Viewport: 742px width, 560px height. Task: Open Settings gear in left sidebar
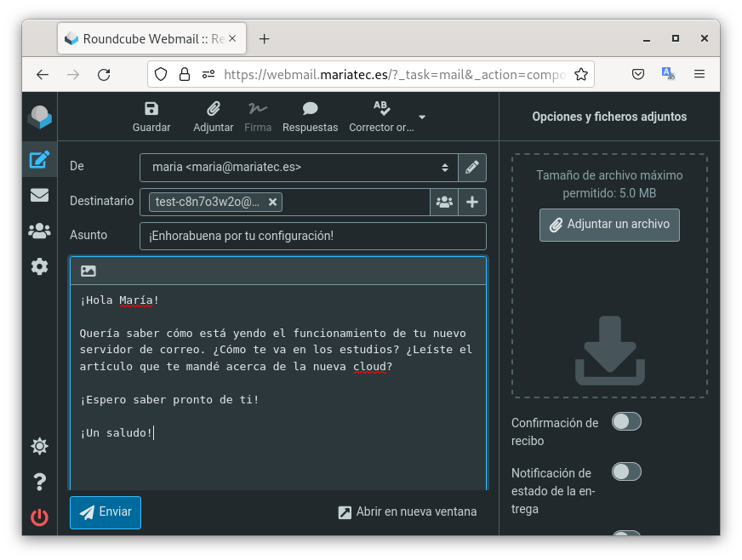coord(39,266)
